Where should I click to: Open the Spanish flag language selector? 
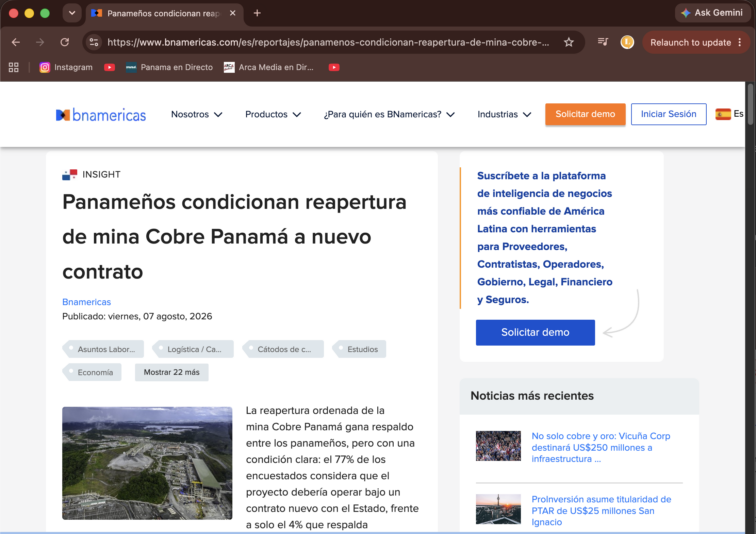[729, 114]
